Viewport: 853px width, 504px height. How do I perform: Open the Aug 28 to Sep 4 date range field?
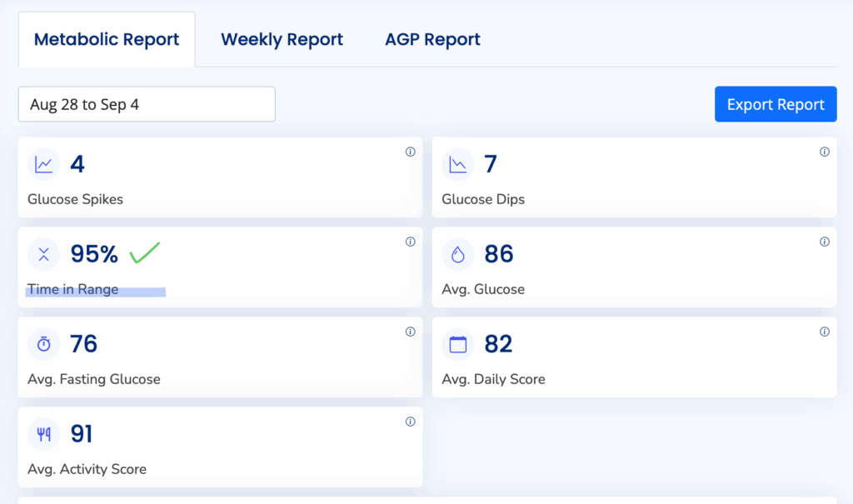tap(147, 104)
